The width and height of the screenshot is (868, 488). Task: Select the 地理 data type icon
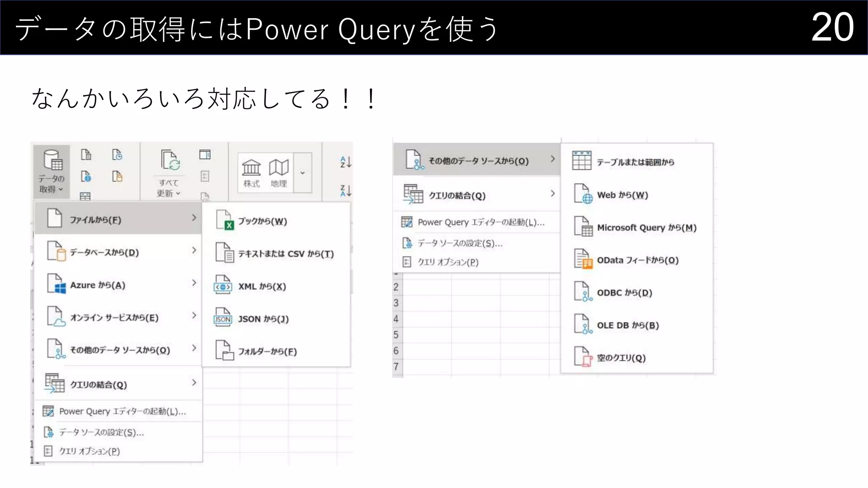(x=278, y=173)
